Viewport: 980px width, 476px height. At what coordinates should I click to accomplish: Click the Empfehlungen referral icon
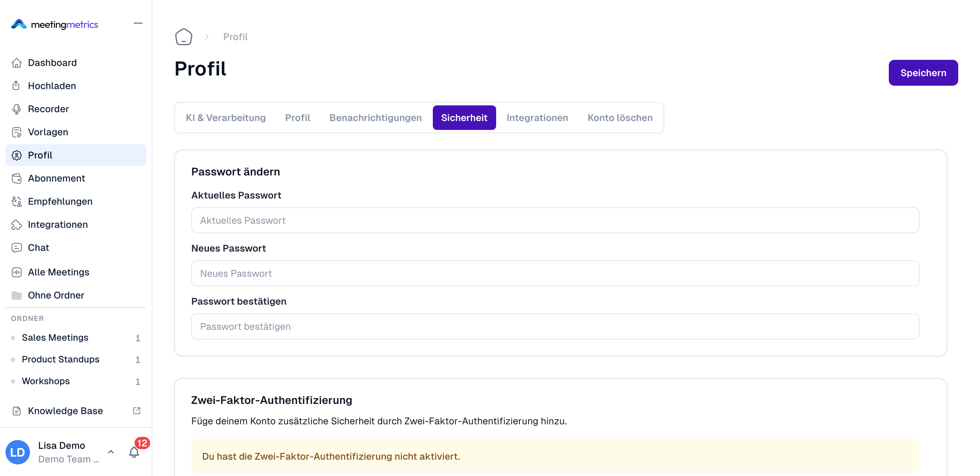tap(16, 202)
